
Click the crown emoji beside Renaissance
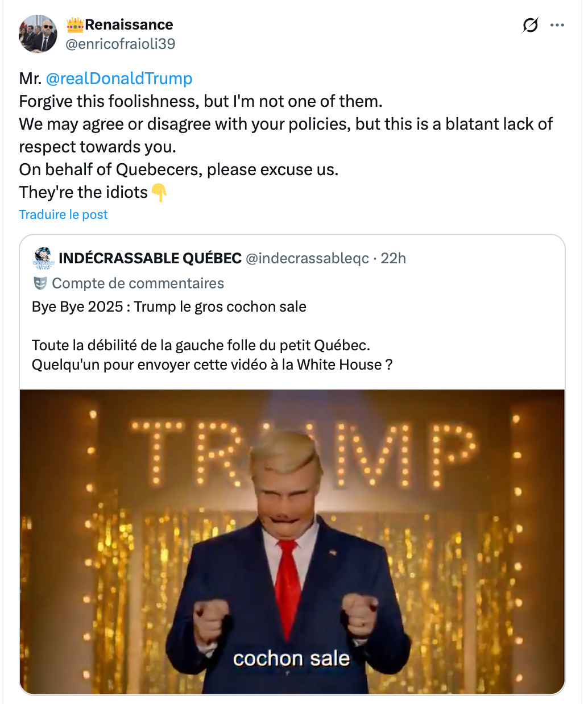pos(75,24)
